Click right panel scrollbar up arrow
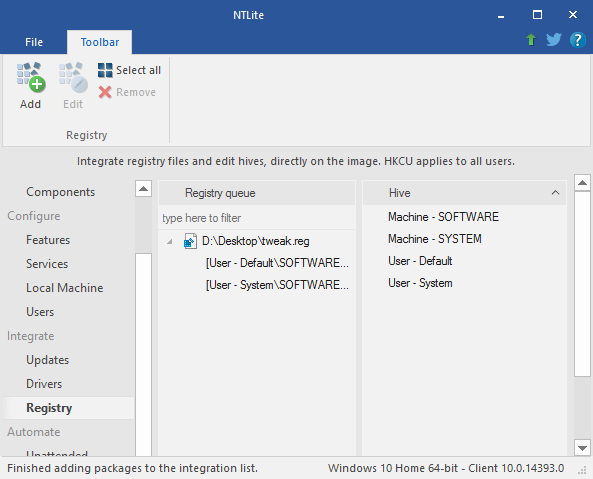The image size is (593, 479). pyautogui.click(x=582, y=183)
